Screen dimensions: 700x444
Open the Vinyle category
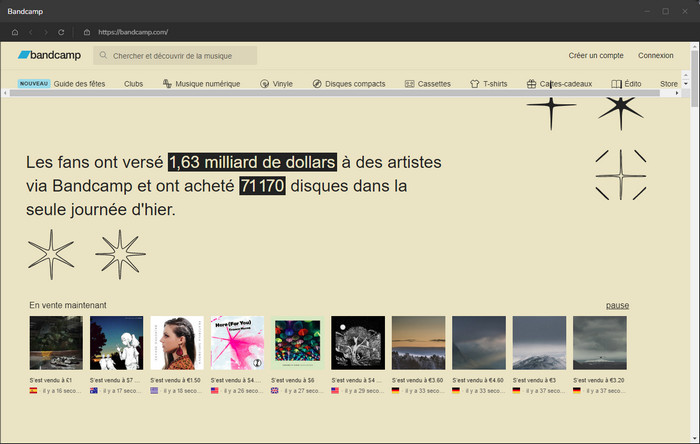(283, 84)
